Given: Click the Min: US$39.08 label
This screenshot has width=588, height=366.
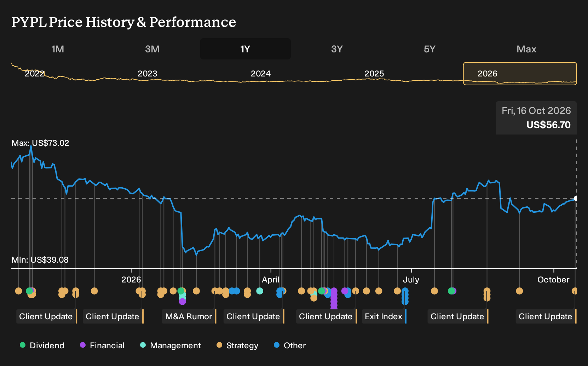Looking at the screenshot, I should point(40,260).
